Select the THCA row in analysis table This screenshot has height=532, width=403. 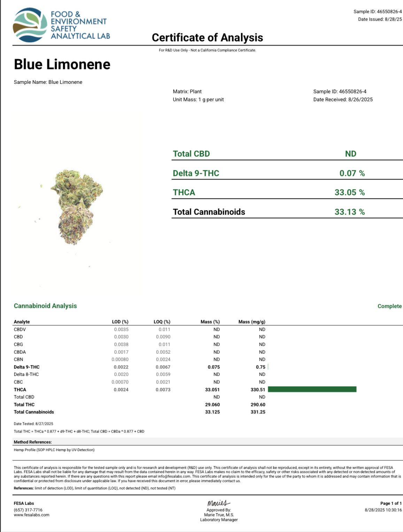[x=20, y=390]
